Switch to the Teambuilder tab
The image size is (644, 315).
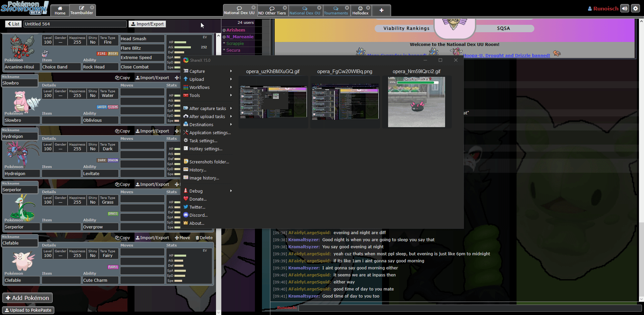82,10
